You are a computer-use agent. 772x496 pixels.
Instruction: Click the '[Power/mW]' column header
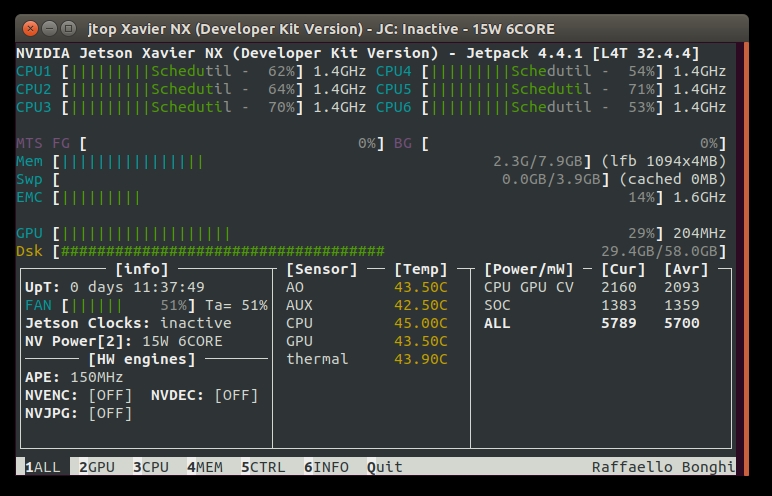[529, 269]
